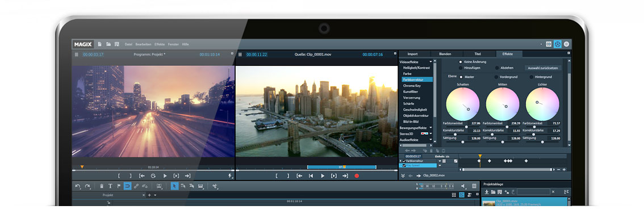644x218 pixels.
Task: Uncheck the Farbkorrektur keyframe track checkbox
Action: click(404, 161)
